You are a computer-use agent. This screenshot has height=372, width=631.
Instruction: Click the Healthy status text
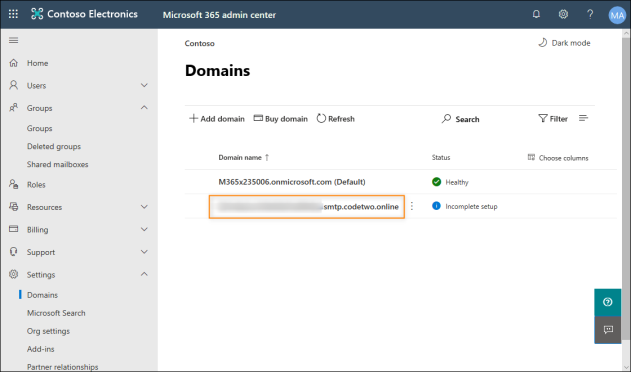[457, 182]
